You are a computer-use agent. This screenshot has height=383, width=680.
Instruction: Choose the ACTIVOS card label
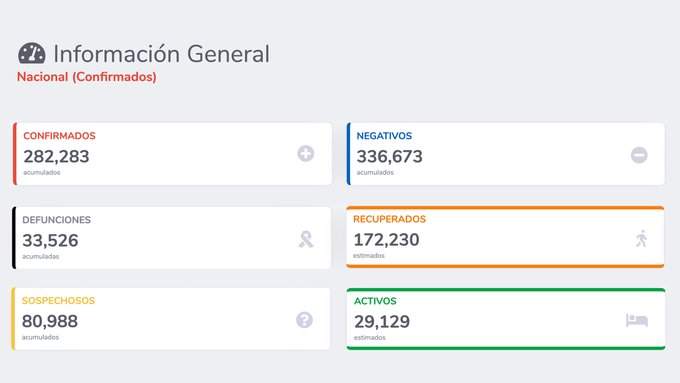(x=375, y=301)
